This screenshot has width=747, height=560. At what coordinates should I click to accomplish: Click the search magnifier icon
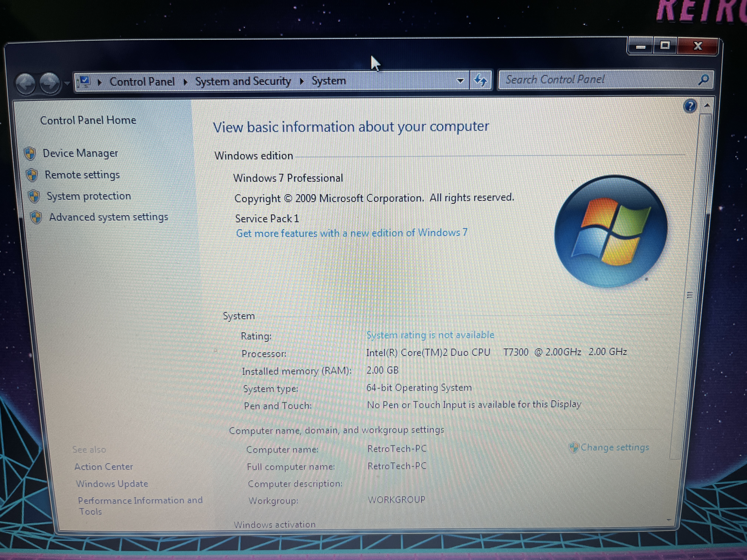[703, 80]
